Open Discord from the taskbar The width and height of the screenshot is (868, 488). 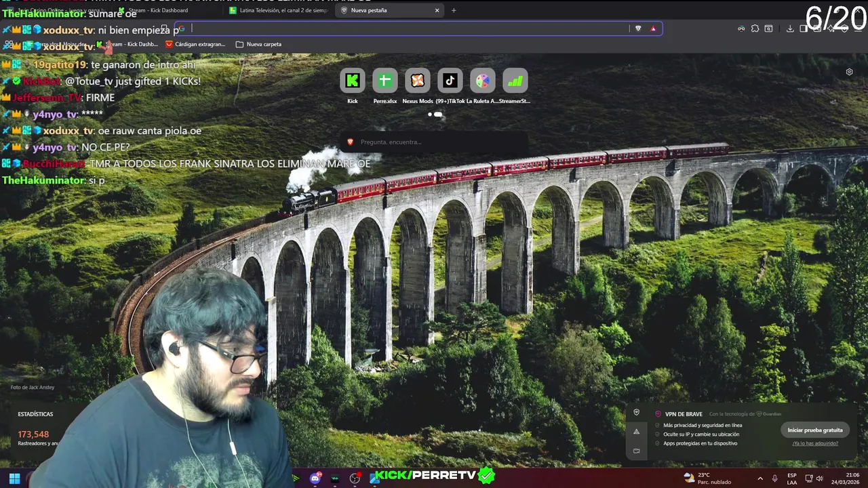pos(315,479)
